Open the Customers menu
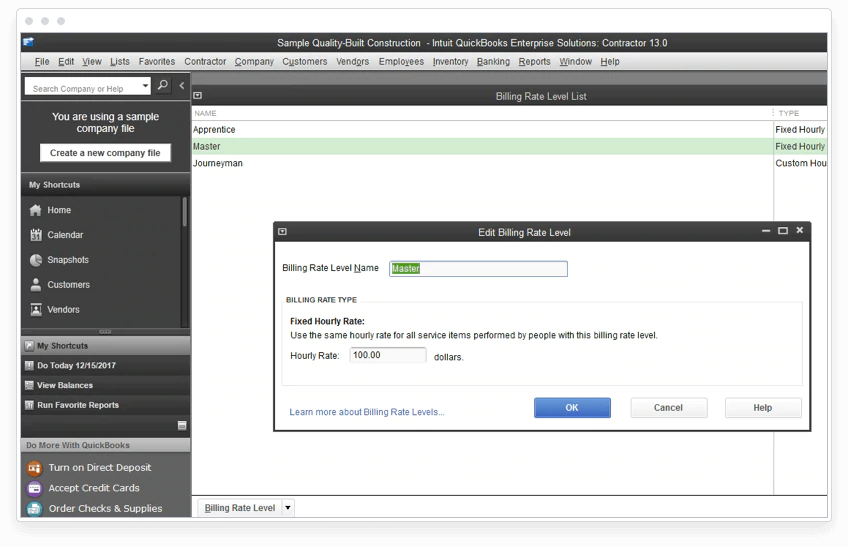848x546 pixels. [x=304, y=62]
